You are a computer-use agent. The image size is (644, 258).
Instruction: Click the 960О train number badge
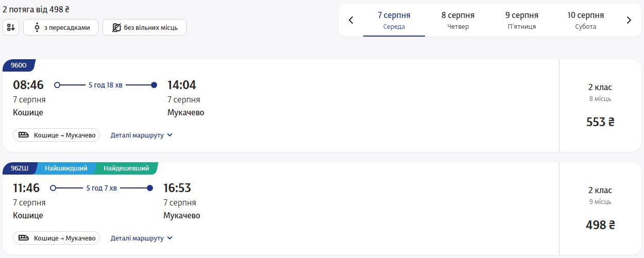(x=19, y=65)
